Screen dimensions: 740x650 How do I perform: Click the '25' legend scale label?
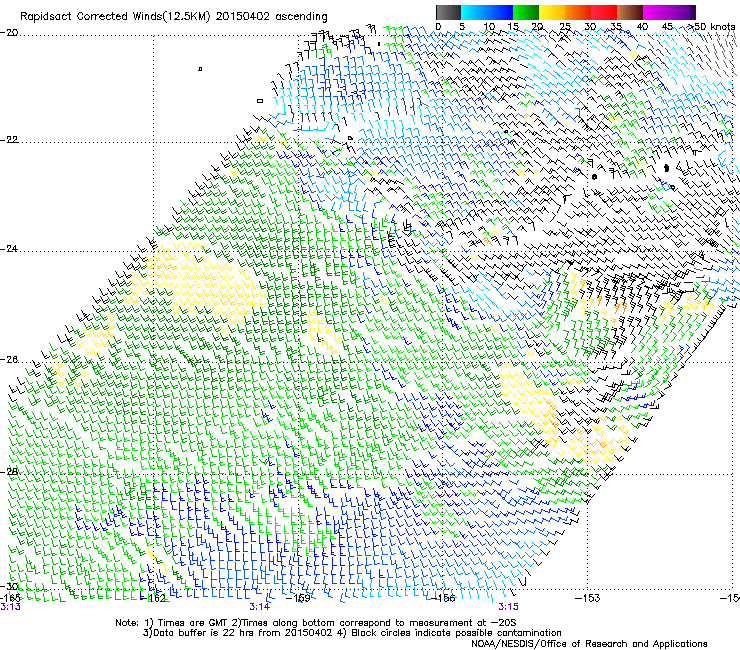coord(565,26)
